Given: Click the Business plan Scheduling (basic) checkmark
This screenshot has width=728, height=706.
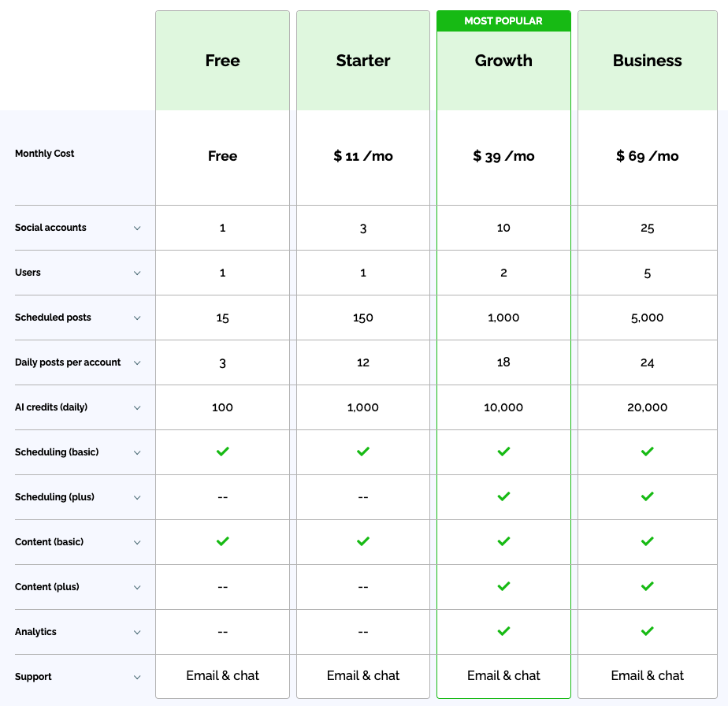Looking at the screenshot, I should click(648, 451).
